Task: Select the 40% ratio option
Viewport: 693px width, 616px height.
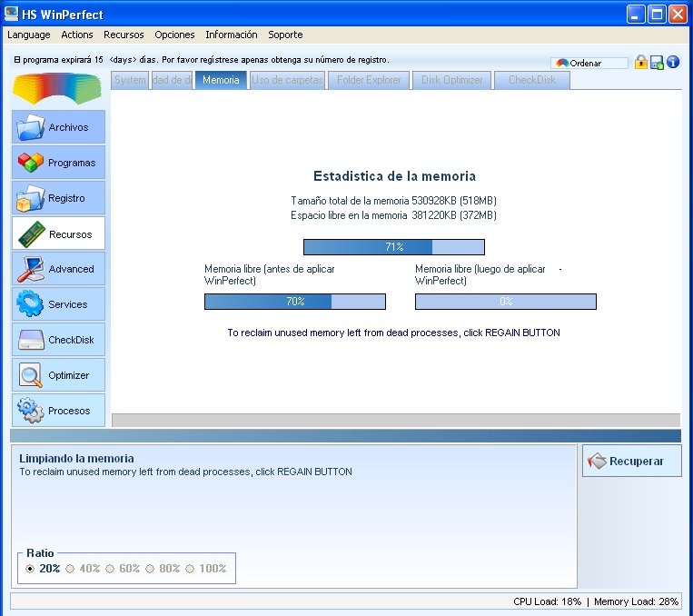Action: point(70,569)
